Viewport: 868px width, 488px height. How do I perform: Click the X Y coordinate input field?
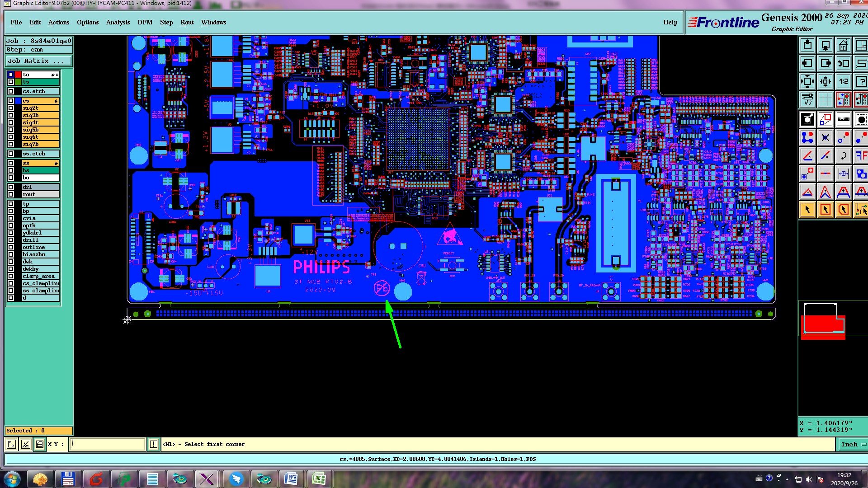108,444
